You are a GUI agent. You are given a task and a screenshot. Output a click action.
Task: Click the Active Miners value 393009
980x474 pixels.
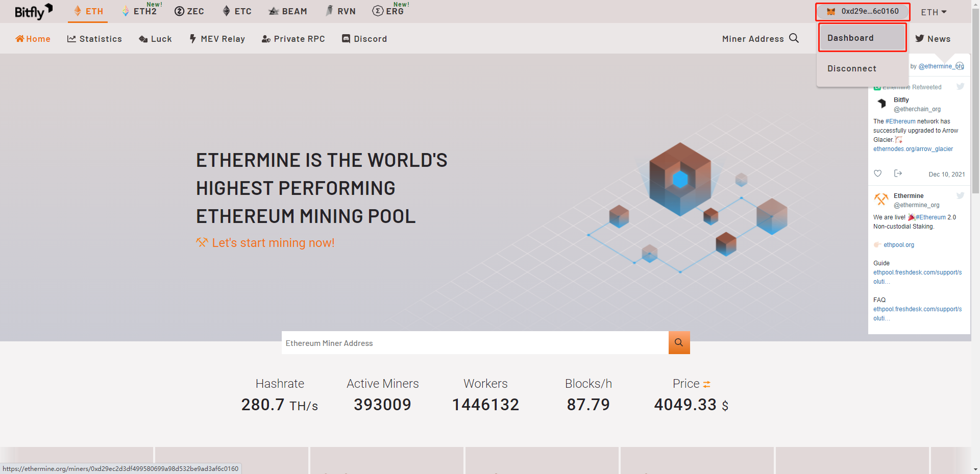coord(382,405)
